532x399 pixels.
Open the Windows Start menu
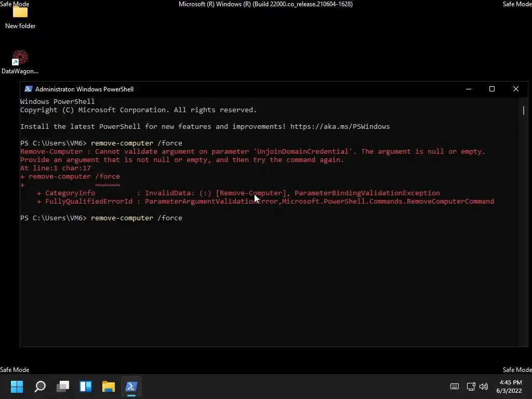(x=17, y=386)
